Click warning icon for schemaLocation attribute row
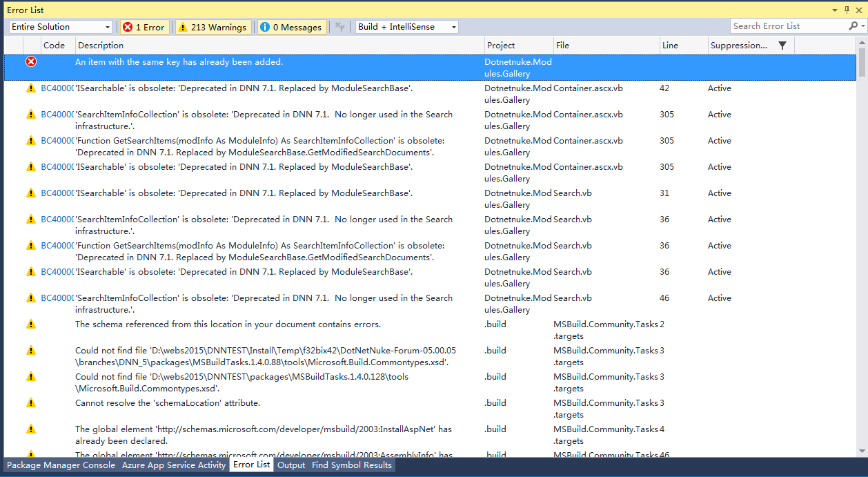 (31, 403)
